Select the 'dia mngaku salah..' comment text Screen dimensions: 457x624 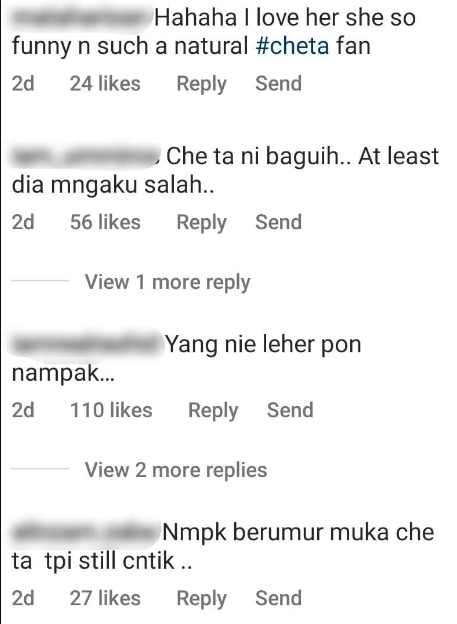(113, 185)
